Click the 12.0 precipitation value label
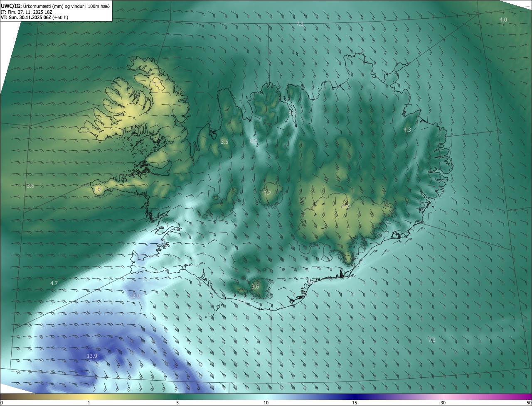532x406 pixels. pos(134,296)
